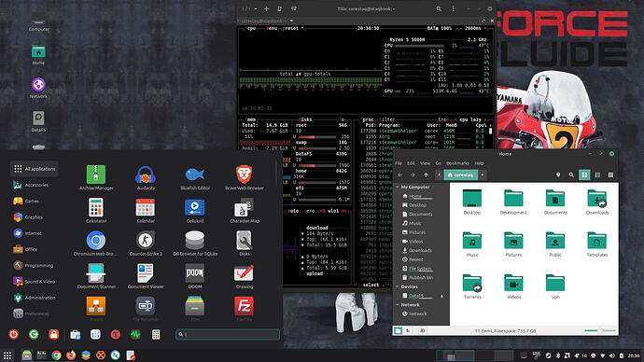
Task: Open the Go menu in file manager
Action: pos(439,163)
